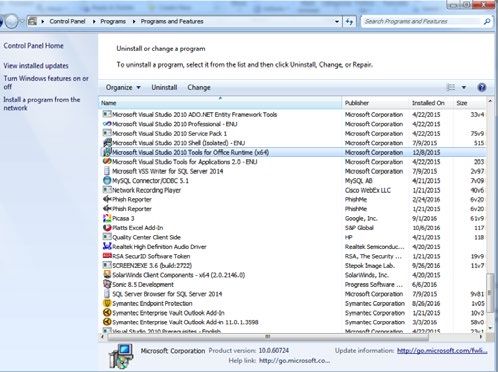Expand the arrow before Control Panel breadcrumb
Screen dimensions: 498x372
click(x=43, y=21)
